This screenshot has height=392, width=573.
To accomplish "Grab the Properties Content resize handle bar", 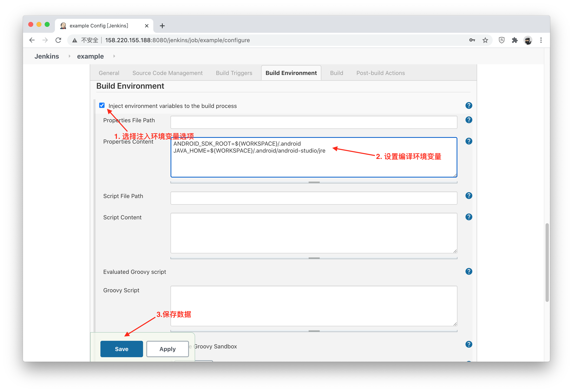I will click(x=314, y=182).
